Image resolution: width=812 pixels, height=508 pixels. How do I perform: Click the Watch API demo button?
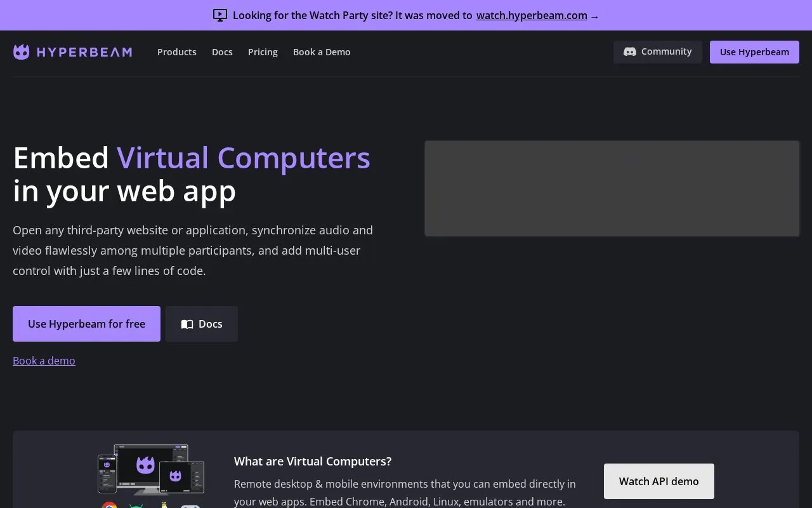[659, 481]
